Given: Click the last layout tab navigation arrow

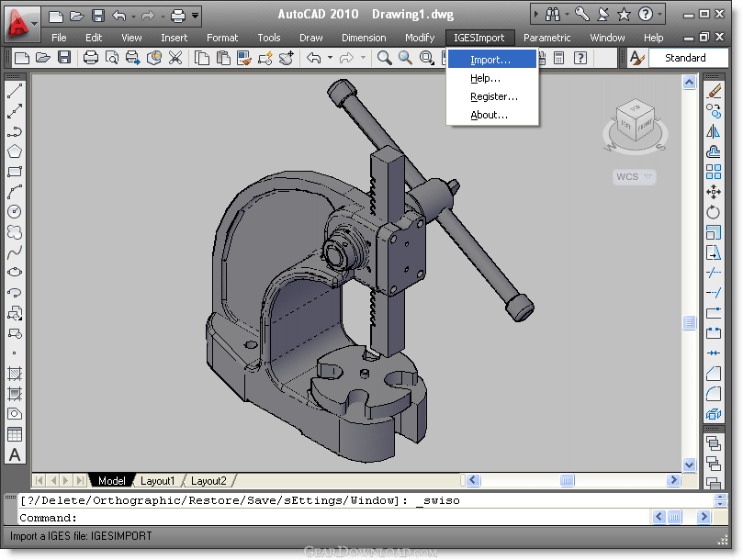Looking at the screenshot, I should pyautogui.click(x=81, y=481).
